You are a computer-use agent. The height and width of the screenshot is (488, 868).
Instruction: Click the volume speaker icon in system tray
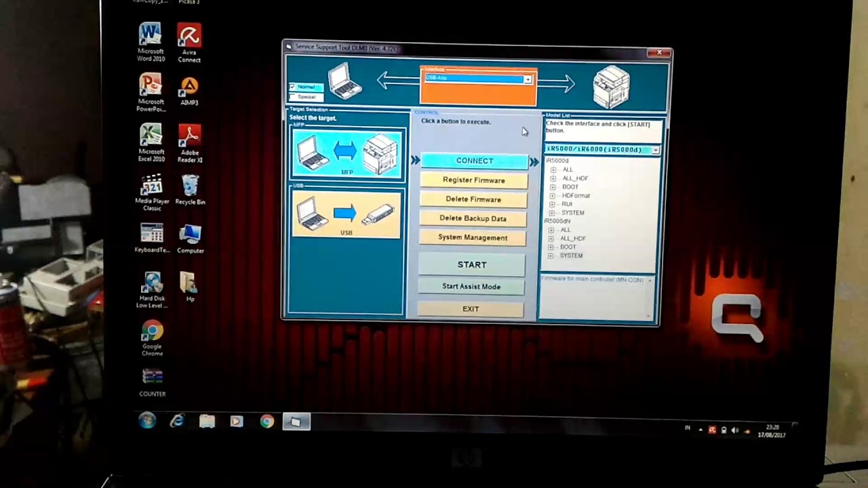pos(736,430)
